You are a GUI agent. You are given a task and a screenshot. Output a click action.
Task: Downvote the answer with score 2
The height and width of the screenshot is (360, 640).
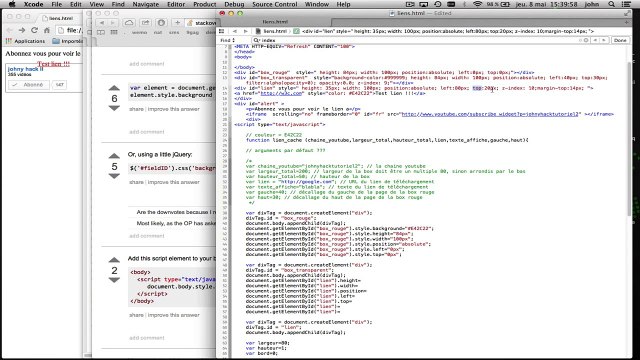114,280
